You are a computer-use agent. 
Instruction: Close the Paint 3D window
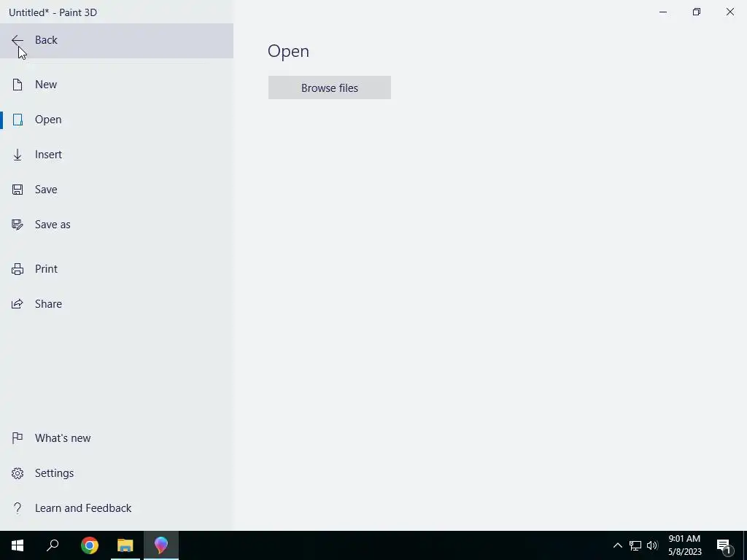click(729, 12)
